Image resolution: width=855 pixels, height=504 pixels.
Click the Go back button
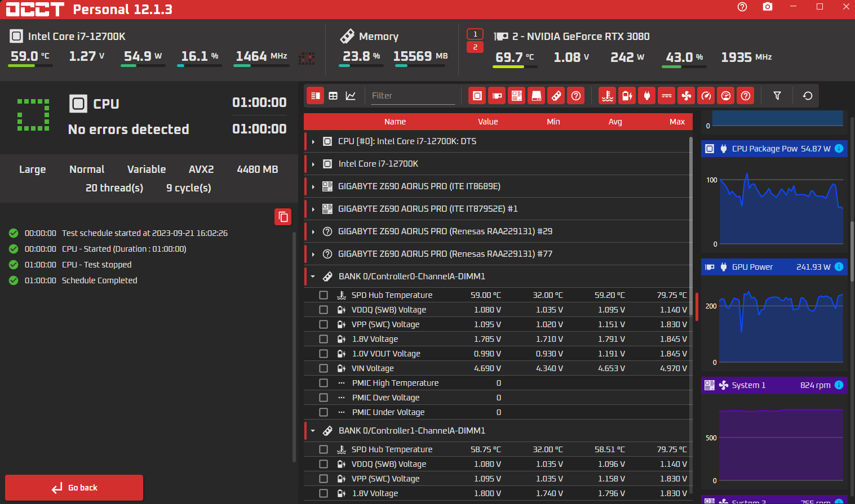pyautogui.click(x=74, y=488)
